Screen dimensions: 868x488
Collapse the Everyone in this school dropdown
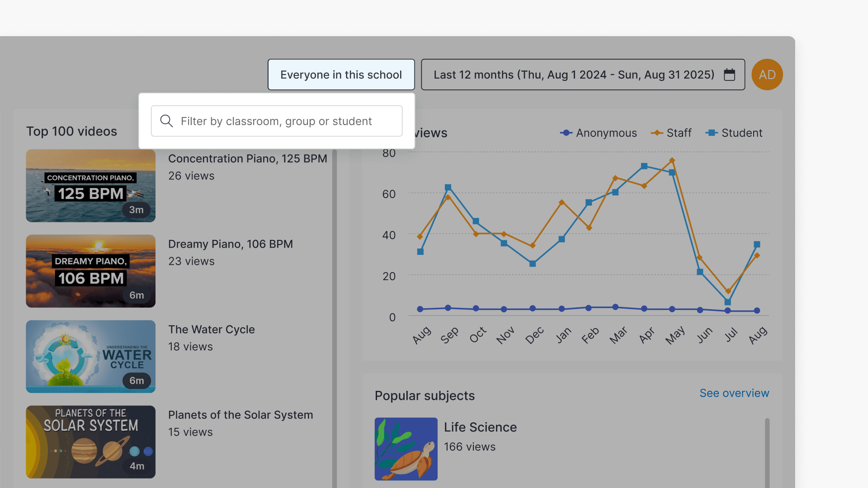pyautogui.click(x=341, y=75)
